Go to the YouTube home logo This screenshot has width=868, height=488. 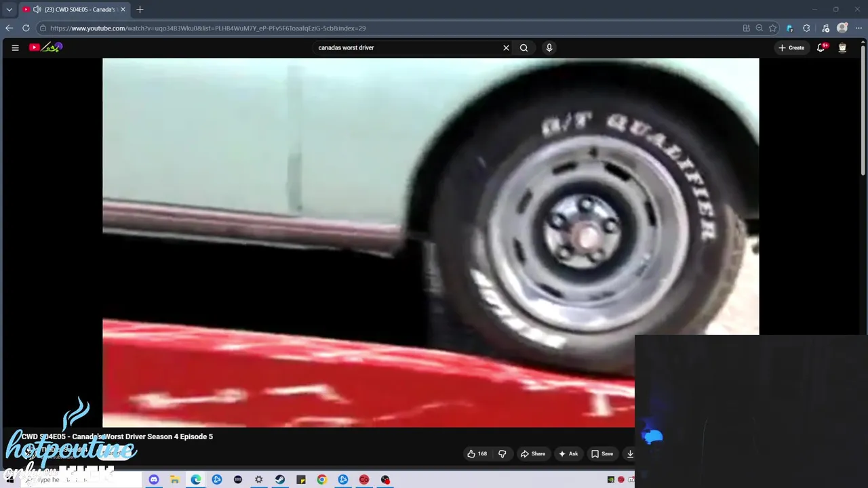[45, 47]
